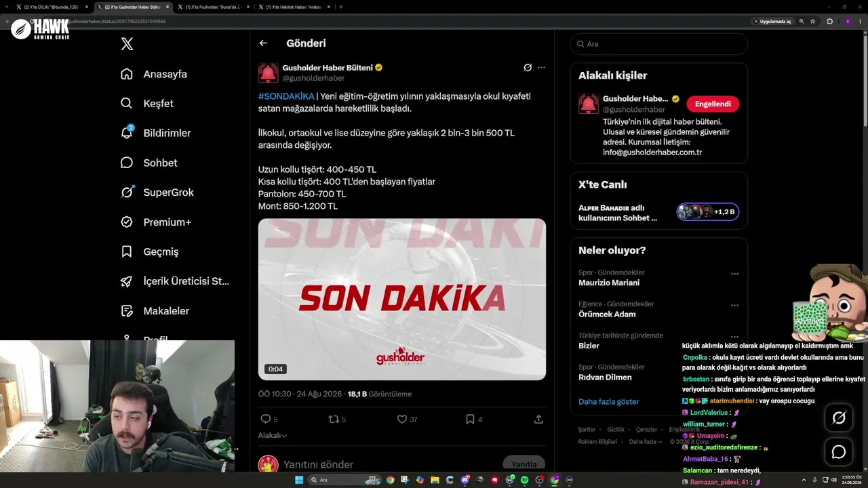
Task: Open the Keşfet explore page
Action: pos(147,104)
